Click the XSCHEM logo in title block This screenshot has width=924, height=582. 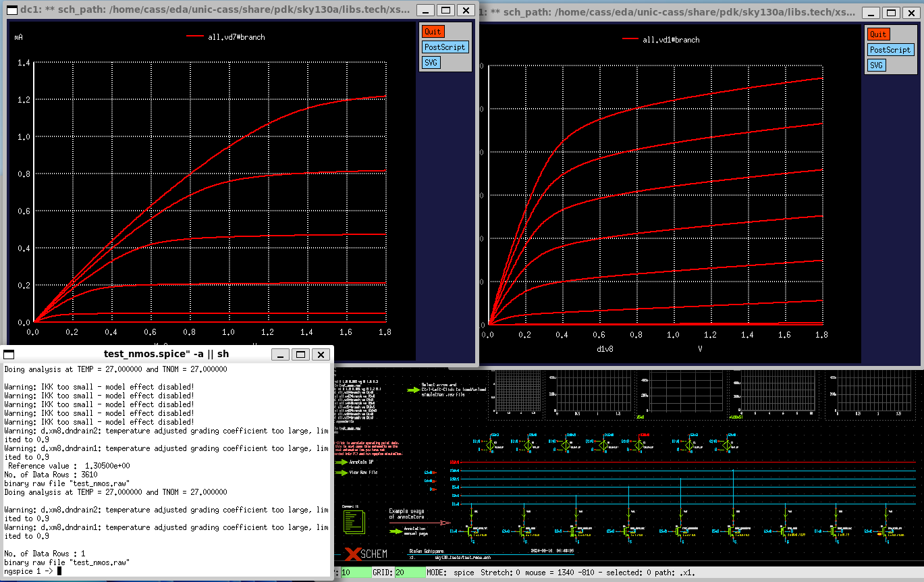point(366,554)
